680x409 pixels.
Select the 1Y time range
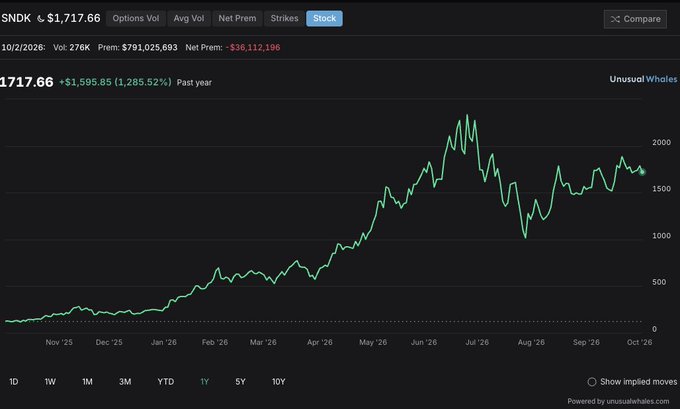point(205,382)
